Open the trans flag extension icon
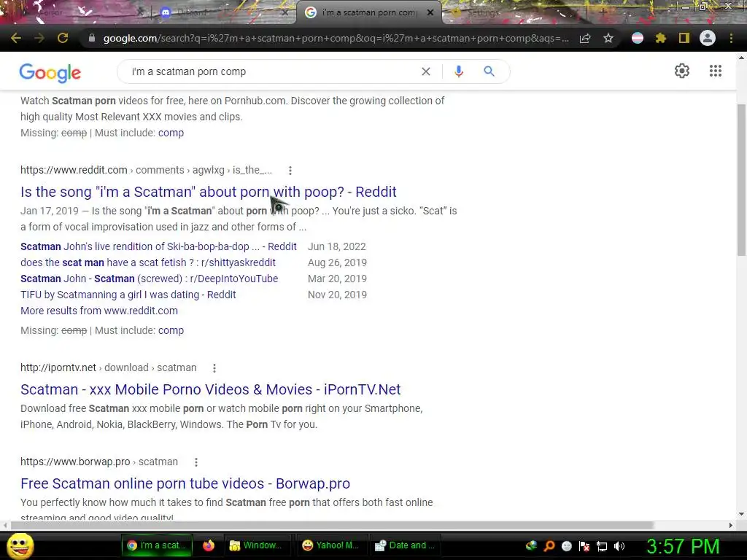The width and height of the screenshot is (747, 560). (638, 38)
